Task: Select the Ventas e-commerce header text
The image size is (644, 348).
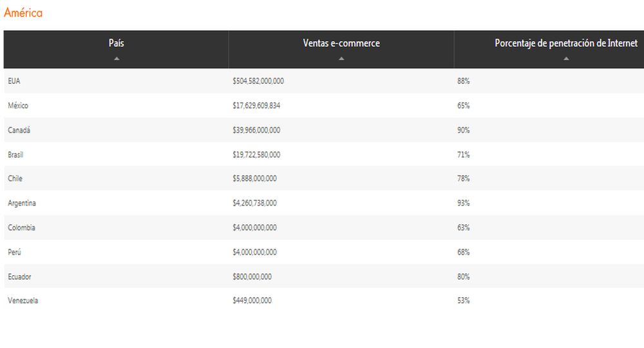Action: pyautogui.click(x=341, y=43)
